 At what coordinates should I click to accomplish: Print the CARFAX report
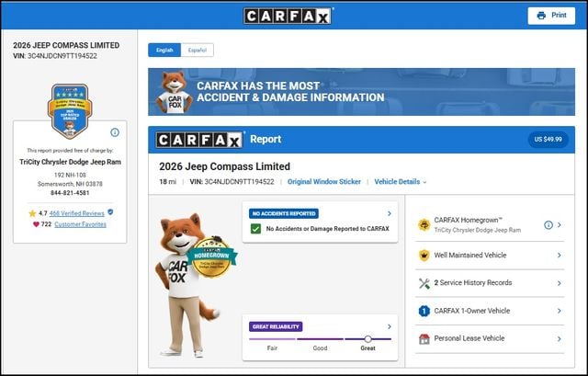(x=551, y=16)
